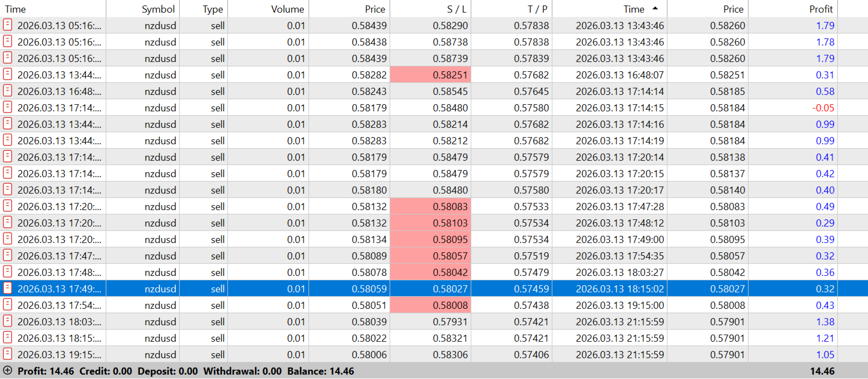Click the icon of the trade with profit 1.38
Viewport: 868px width, 379px height.
pyautogui.click(x=8, y=321)
